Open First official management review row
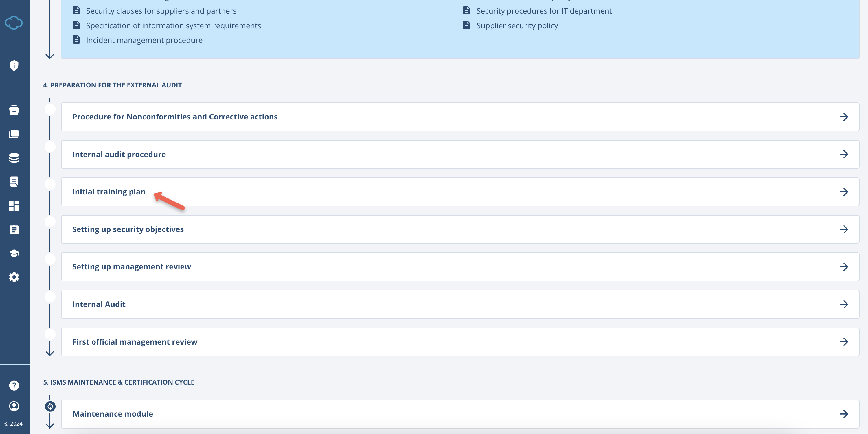The width and height of the screenshot is (868, 434). click(x=135, y=342)
